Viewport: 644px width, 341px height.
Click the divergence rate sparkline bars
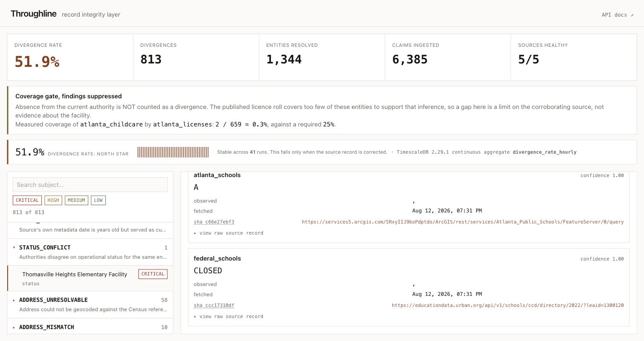(x=173, y=152)
